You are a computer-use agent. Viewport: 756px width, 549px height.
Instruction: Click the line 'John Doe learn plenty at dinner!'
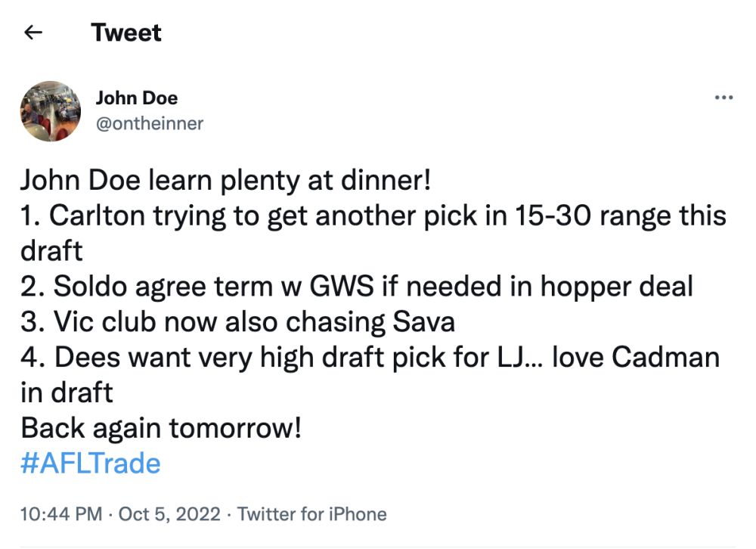[225, 181]
